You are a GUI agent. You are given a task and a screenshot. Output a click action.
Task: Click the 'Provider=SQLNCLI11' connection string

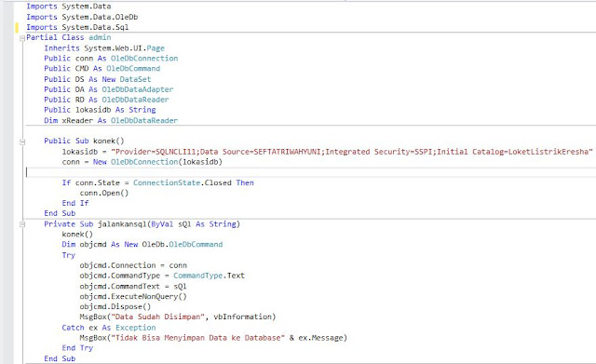tap(352, 152)
